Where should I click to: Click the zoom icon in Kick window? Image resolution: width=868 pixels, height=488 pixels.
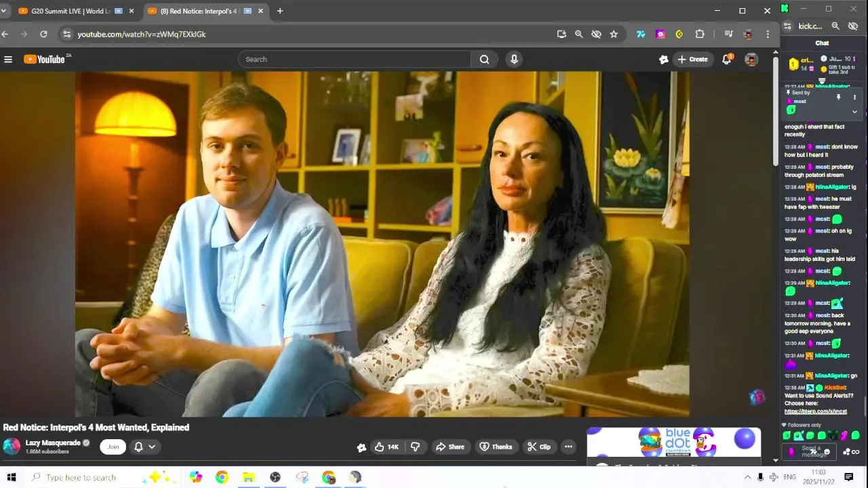(835, 26)
